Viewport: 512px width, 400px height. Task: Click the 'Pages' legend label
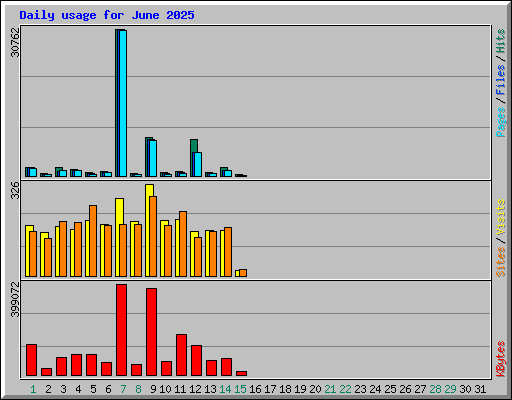501,122
